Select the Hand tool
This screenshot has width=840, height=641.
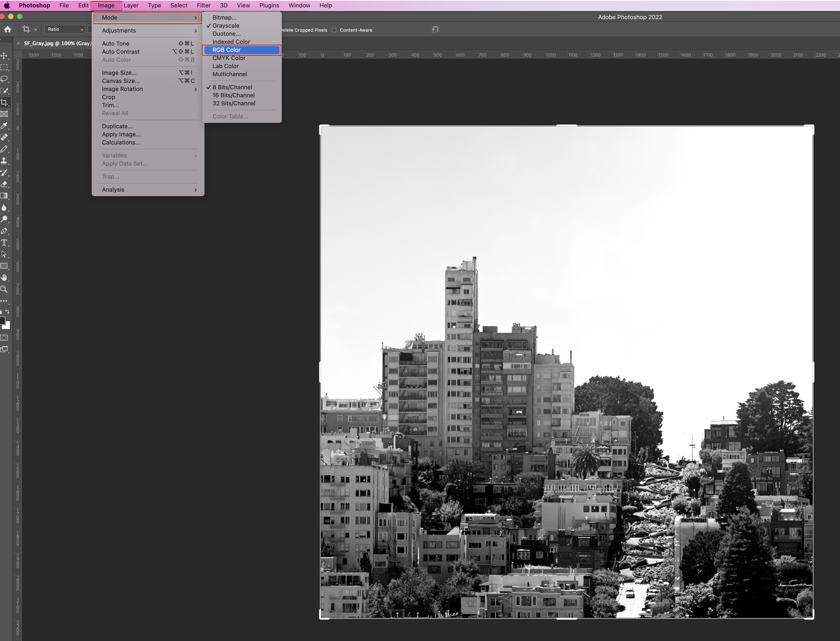click(4, 277)
